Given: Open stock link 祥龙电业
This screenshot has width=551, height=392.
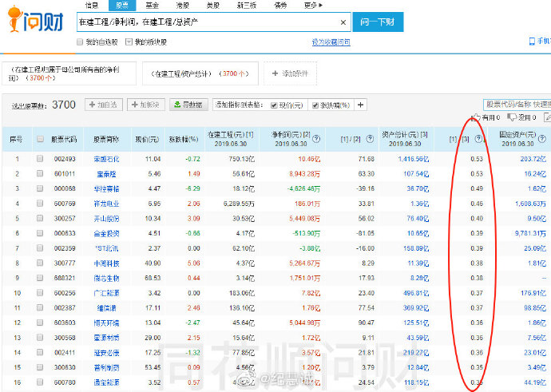Looking at the screenshot, I should coord(106,204).
